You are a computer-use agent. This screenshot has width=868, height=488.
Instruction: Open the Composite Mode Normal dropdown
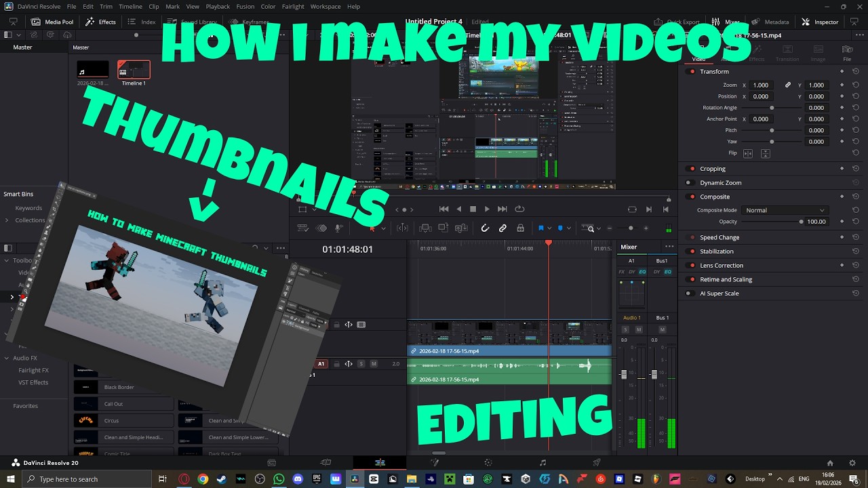785,210
